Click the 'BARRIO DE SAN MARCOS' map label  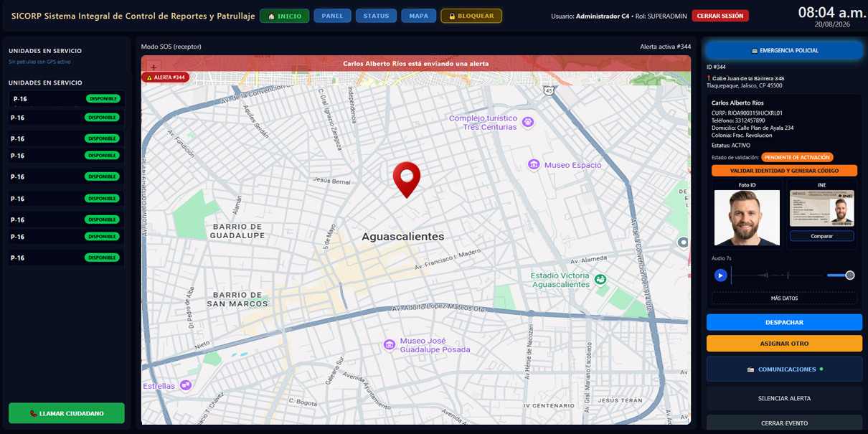pyautogui.click(x=236, y=299)
